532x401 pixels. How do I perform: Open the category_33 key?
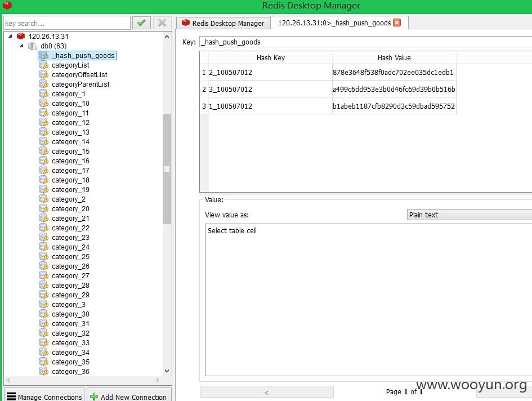pyautogui.click(x=70, y=343)
